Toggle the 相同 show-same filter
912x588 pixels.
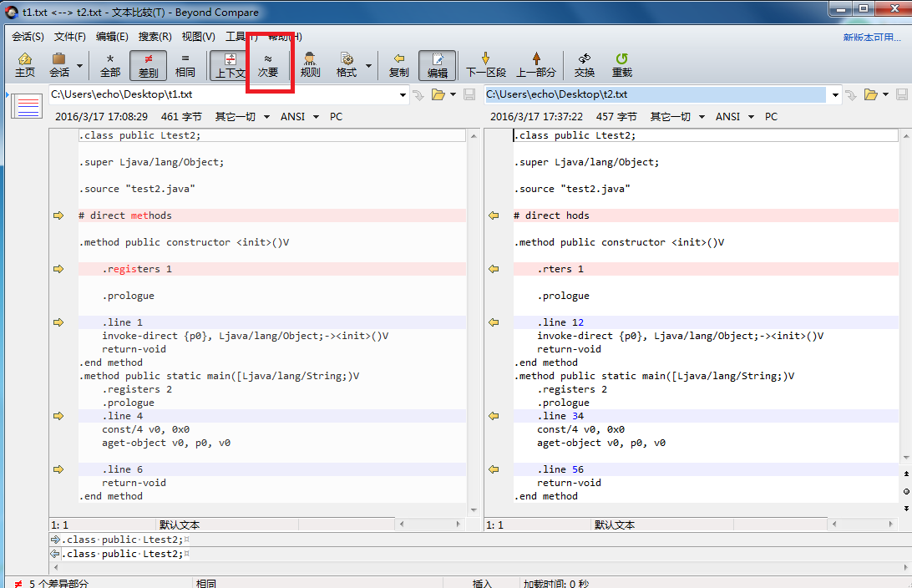pos(185,65)
